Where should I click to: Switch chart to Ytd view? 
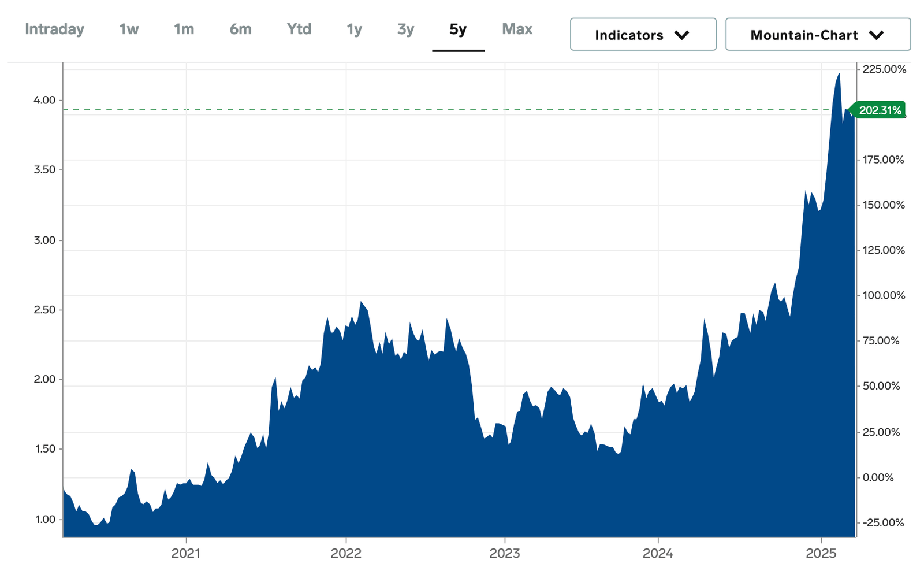pos(299,29)
